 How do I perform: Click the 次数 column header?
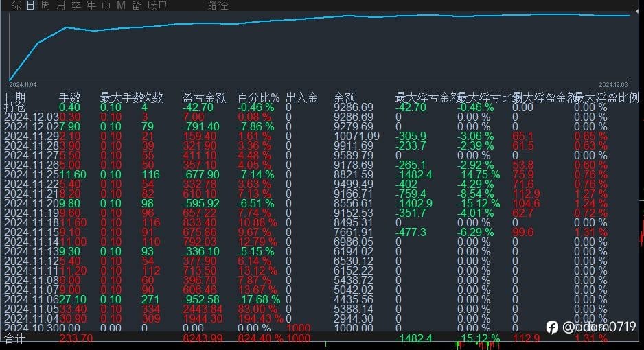152,97
